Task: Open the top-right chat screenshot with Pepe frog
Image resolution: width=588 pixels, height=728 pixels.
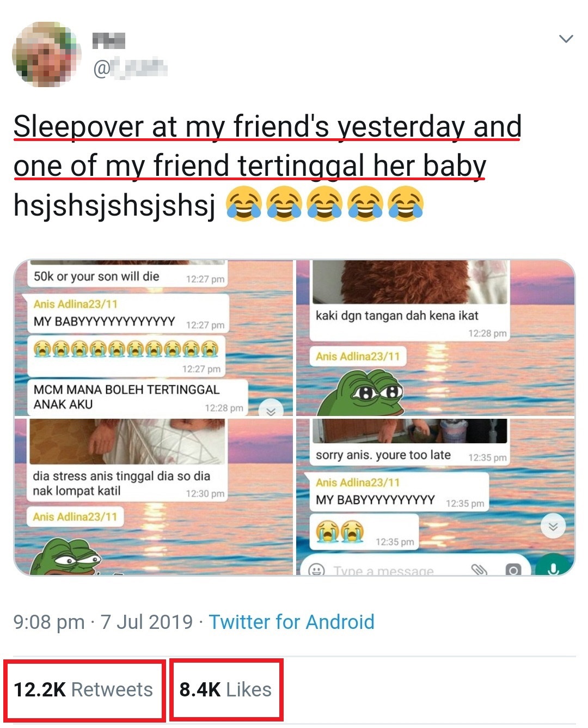Action: click(436, 338)
